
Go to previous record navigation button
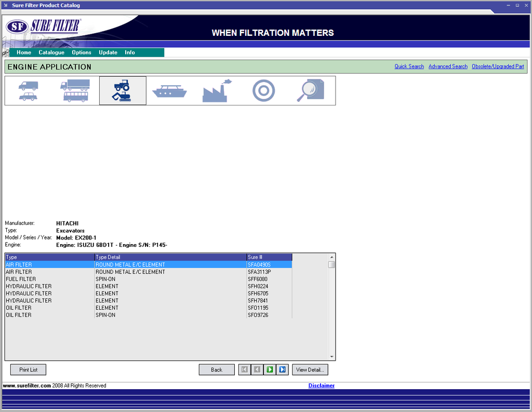click(x=257, y=369)
